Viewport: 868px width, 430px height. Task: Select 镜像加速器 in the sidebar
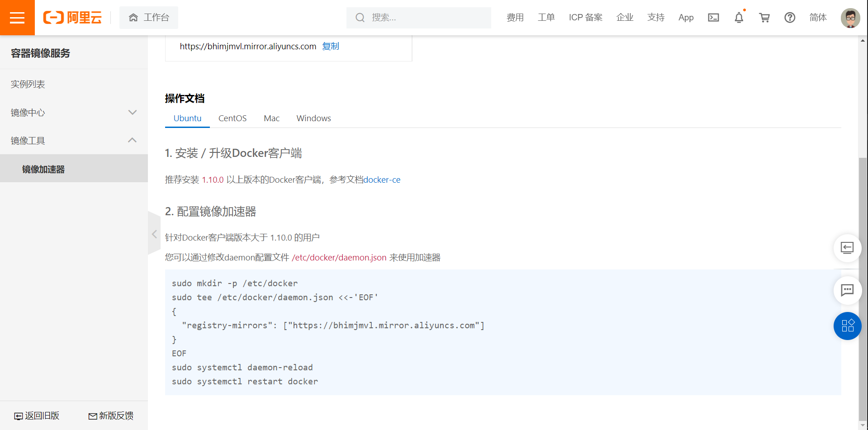pos(74,169)
